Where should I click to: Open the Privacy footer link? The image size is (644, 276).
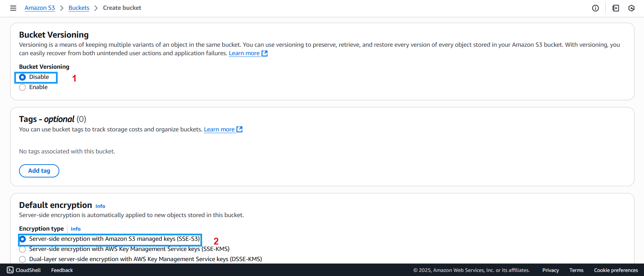550,270
